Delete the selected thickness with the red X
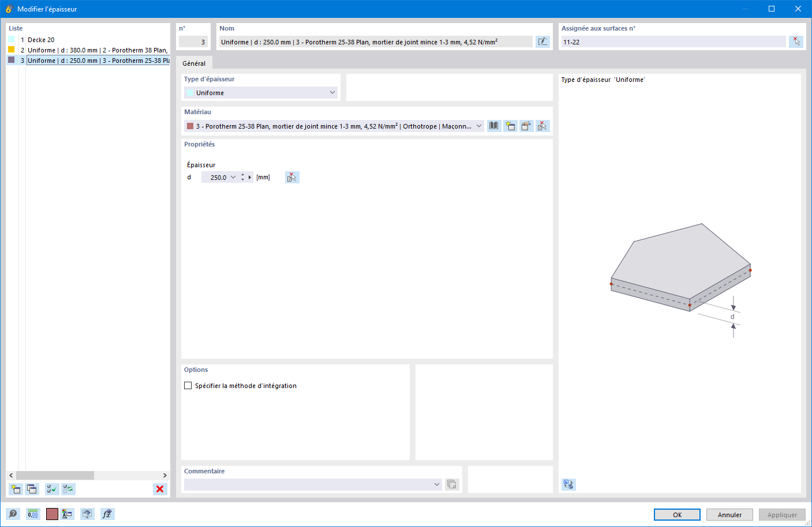Screen dimensions: 812x527 click(x=160, y=489)
